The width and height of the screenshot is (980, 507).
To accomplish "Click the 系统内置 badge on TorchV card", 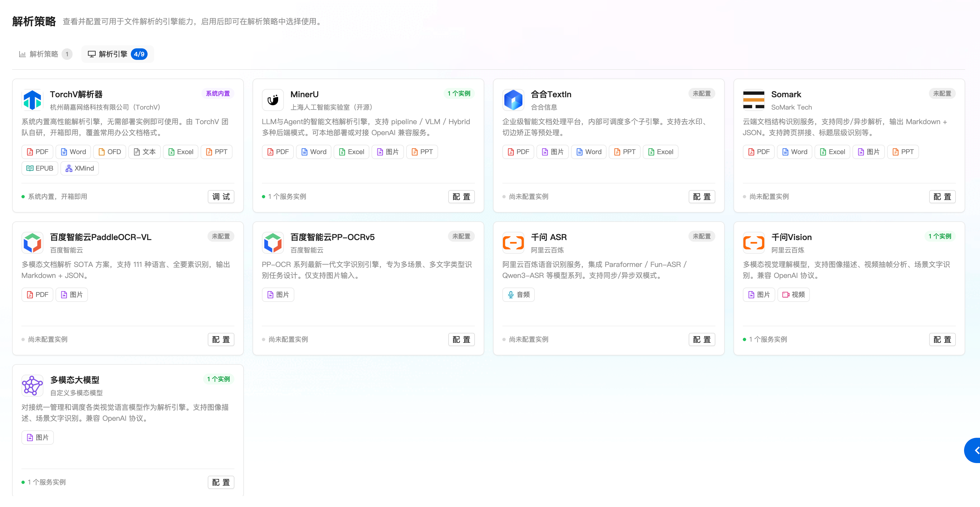I will click(x=218, y=93).
